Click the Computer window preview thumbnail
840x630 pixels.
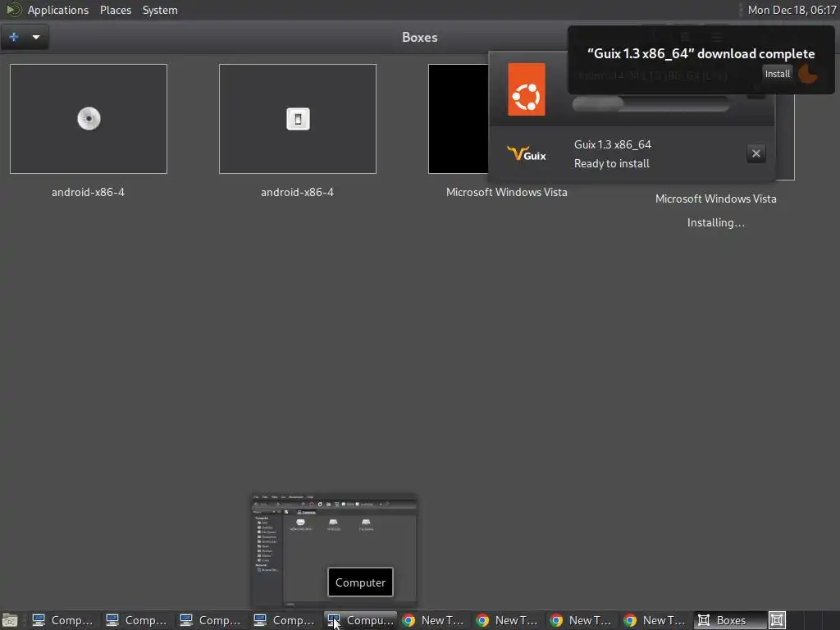click(x=334, y=550)
